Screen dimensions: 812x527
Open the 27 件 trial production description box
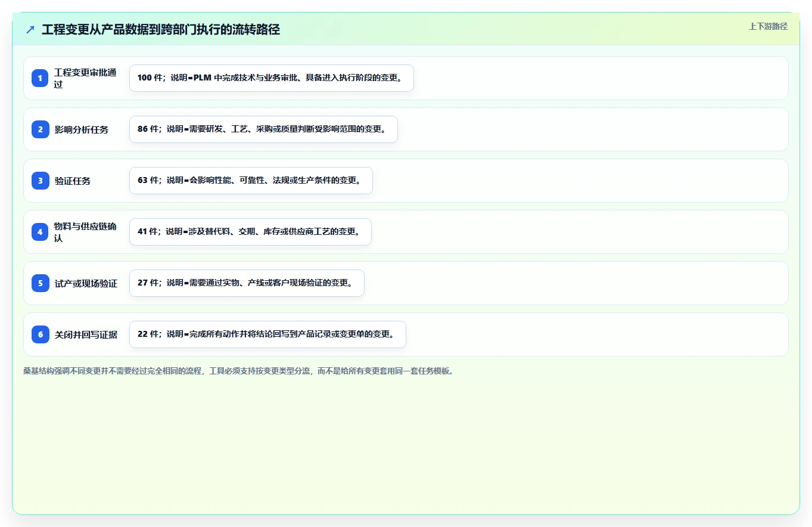tap(247, 283)
